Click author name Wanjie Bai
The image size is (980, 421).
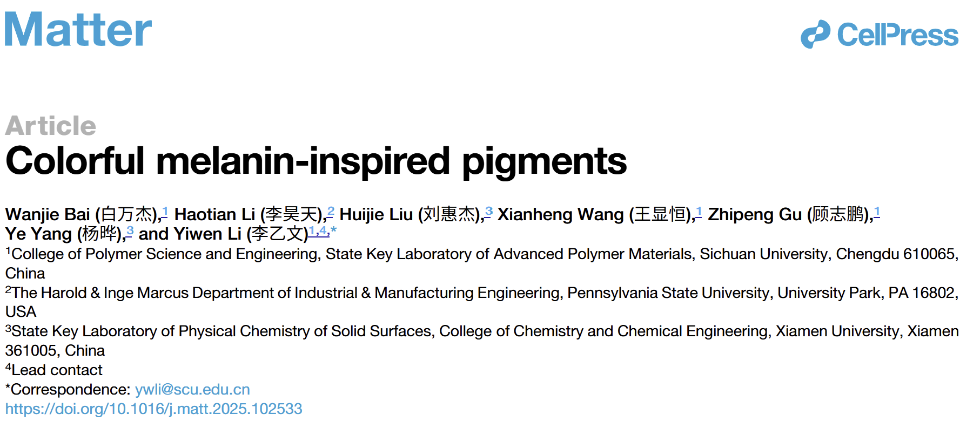[x=48, y=215]
